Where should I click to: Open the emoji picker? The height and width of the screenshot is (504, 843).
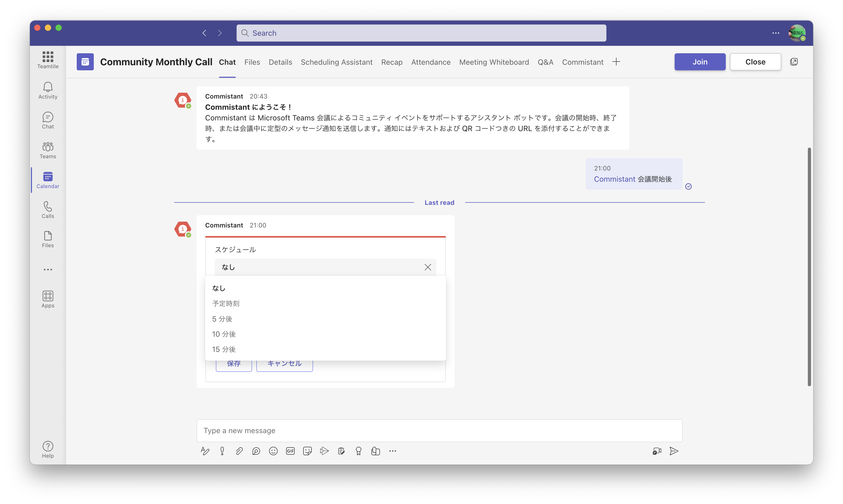(273, 451)
